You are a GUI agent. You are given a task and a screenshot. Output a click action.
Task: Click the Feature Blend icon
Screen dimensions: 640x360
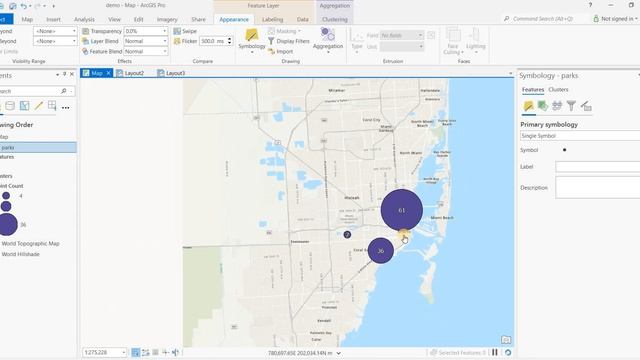(85, 51)
